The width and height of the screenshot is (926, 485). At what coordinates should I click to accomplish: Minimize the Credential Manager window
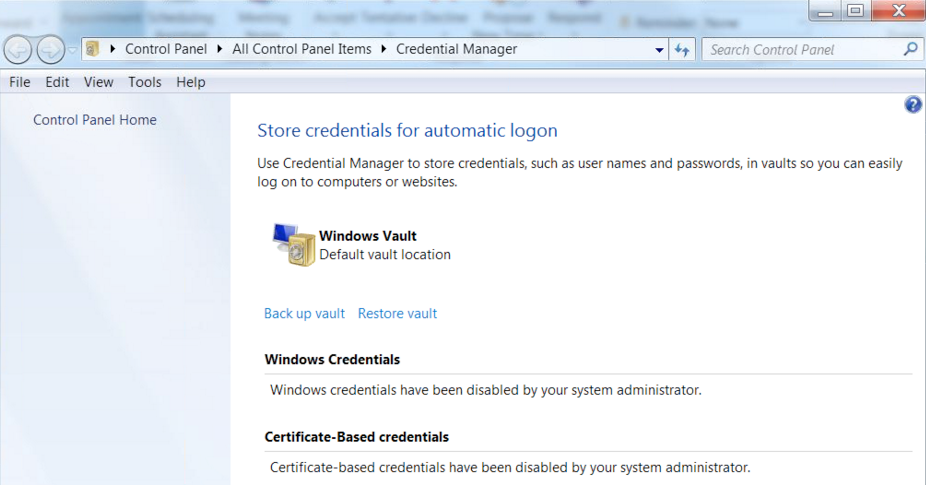tap(825, 11)
